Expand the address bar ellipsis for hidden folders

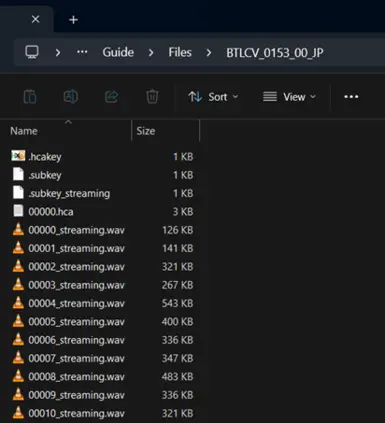pos(82,52)
